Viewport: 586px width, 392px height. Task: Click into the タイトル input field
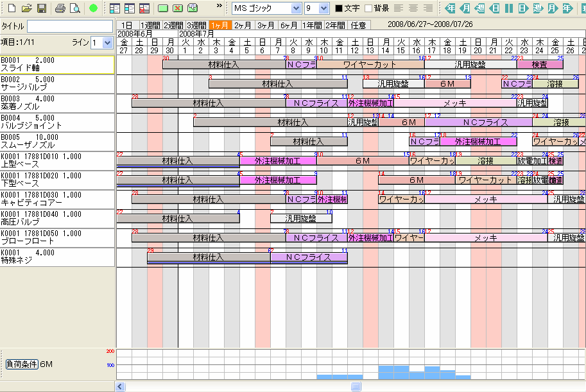point(70,26)
